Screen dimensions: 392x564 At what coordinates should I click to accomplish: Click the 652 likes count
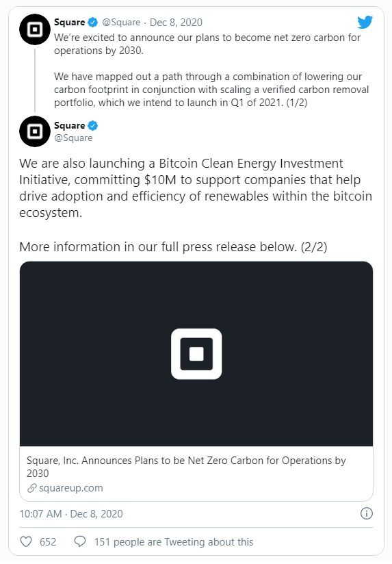point(48,541)
